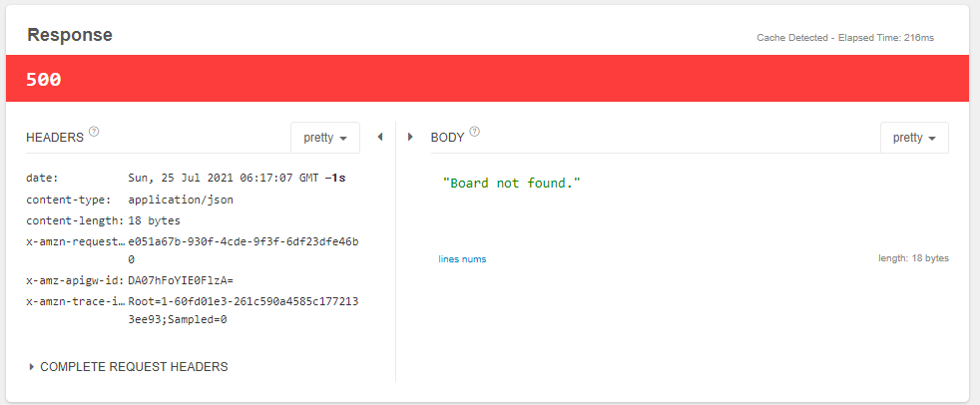Click the body length 18 bytes label
Viewport: 980px width, 405px height.
913,258
